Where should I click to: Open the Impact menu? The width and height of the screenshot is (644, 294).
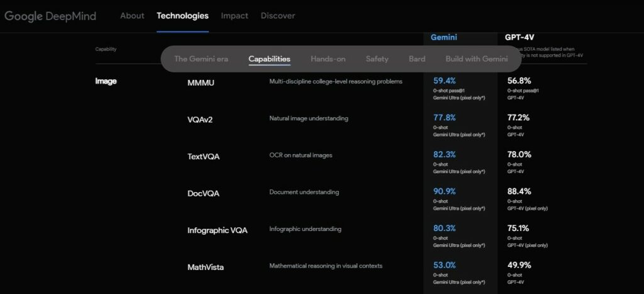tap(235, 16)
